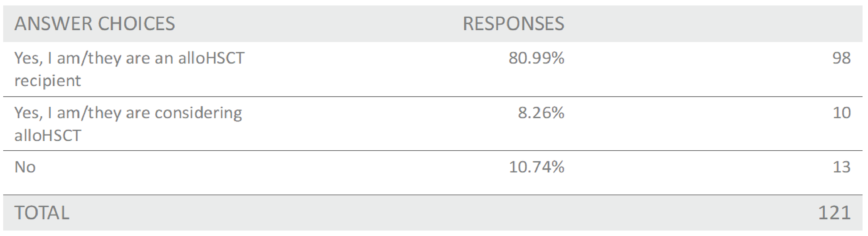Screen dimensions: 868x236
Task: Click alloHSCT beneath the considering line
Action: coord(47,136)
